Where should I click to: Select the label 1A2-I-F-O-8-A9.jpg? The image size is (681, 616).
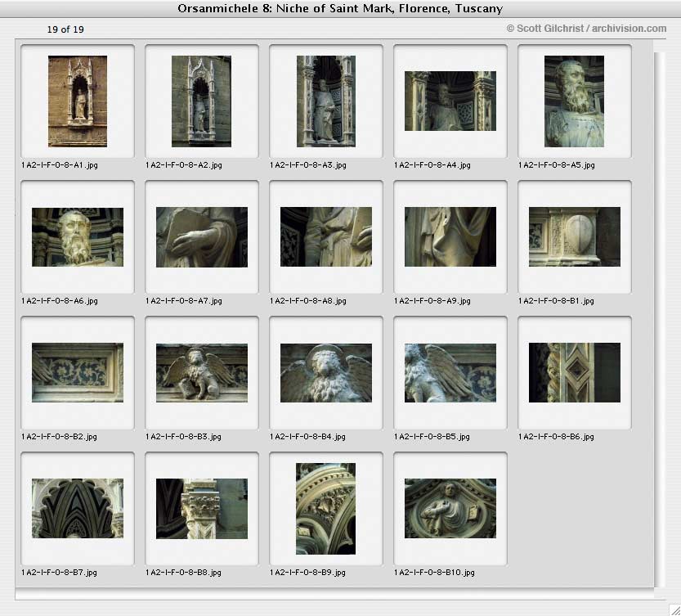point(432,301)
